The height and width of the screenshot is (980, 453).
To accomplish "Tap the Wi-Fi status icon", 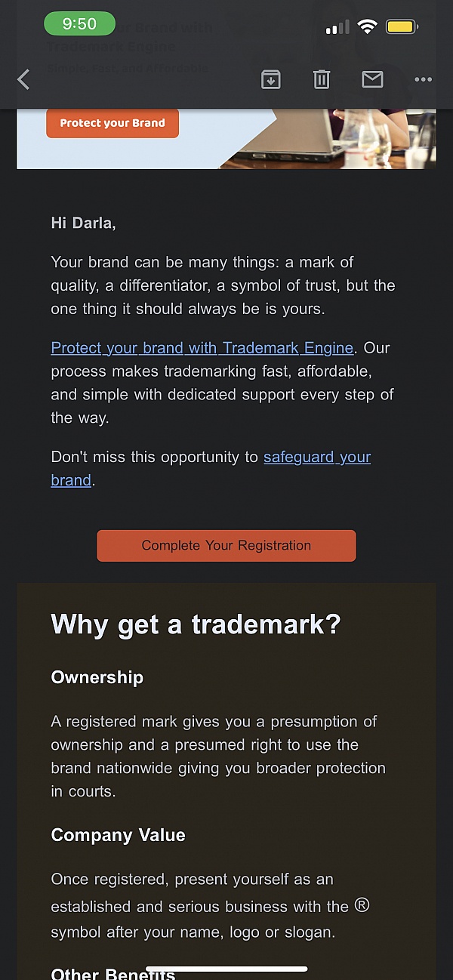I will tap(368, 27).
